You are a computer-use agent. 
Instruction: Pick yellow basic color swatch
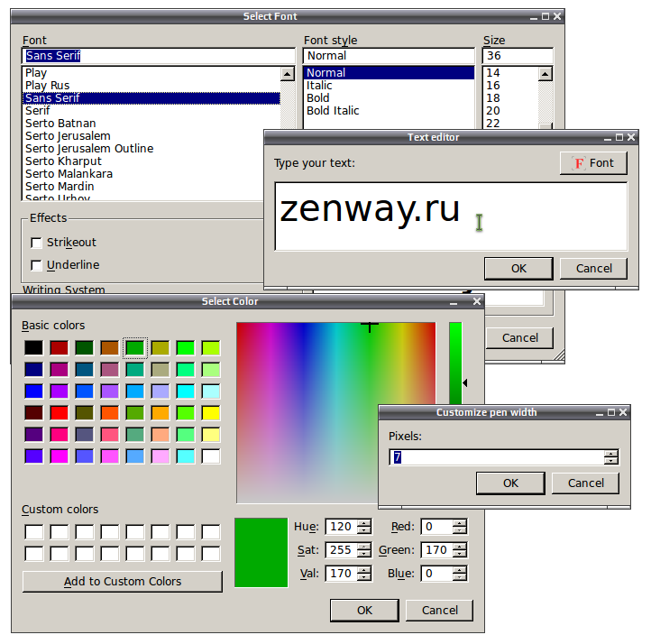[211, 413]
